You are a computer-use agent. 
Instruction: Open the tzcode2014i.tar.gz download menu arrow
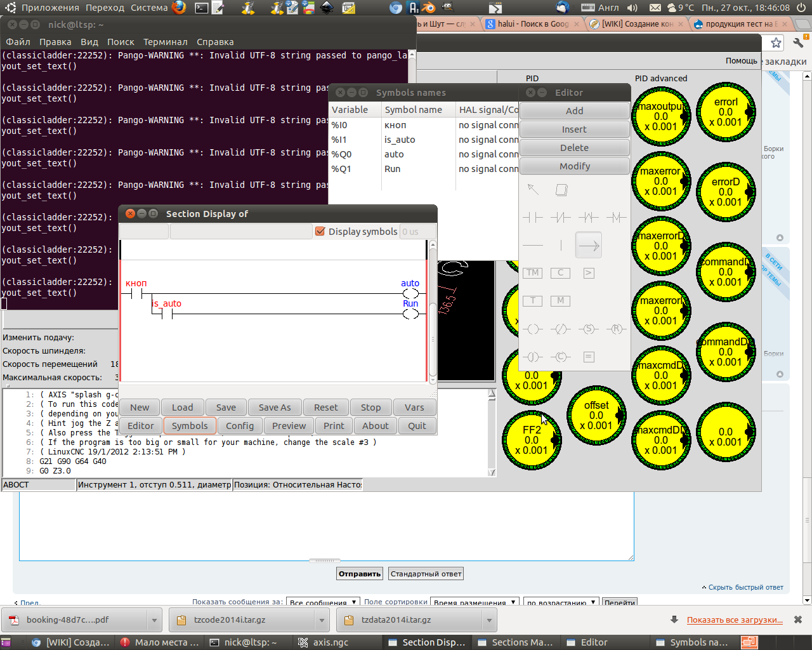tap(322, 620)
